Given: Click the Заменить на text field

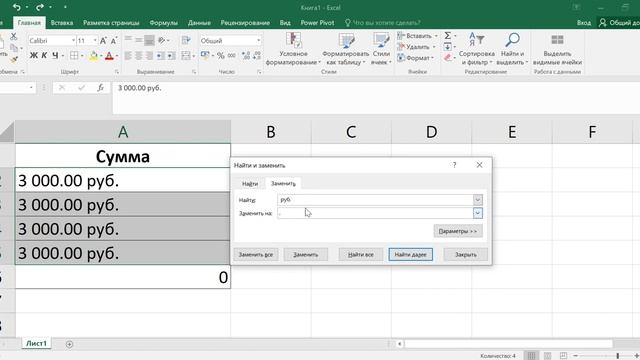Looking at the screenshot, I should 375,213.
